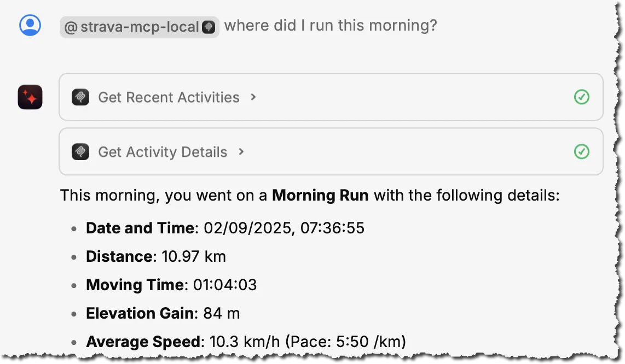The width and height of the screenshot is (625, 364).
Task: Open the Get Recent Activities tool call label
Action: pyautogui.click(x=169, y=97)
